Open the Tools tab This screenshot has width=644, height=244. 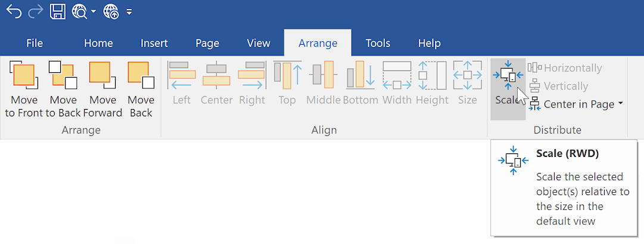378,43
